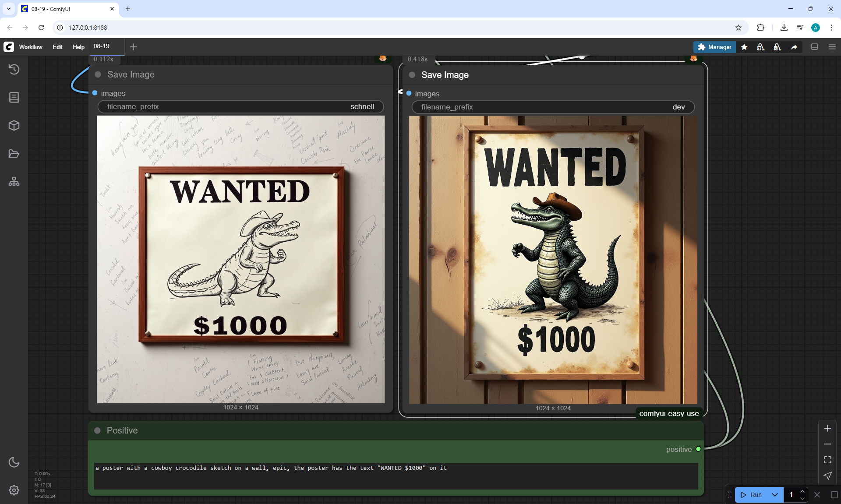
Task: Open the node library cube icon
Action: [x=14, y=126]
